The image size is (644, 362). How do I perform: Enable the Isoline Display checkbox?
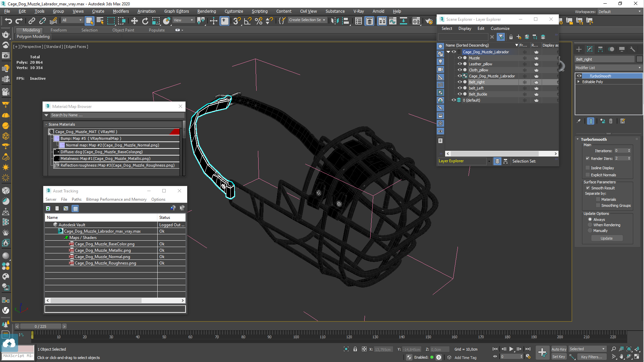point(588,168)
